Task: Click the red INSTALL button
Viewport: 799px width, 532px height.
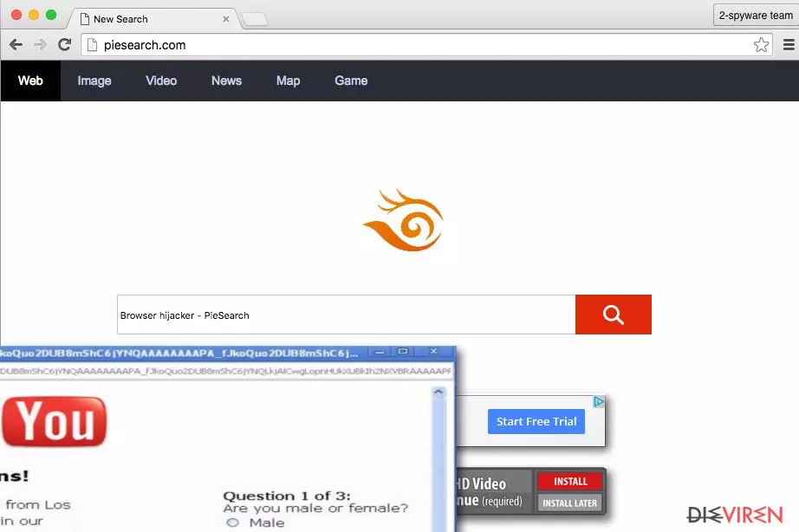Action: pos(570,481)
